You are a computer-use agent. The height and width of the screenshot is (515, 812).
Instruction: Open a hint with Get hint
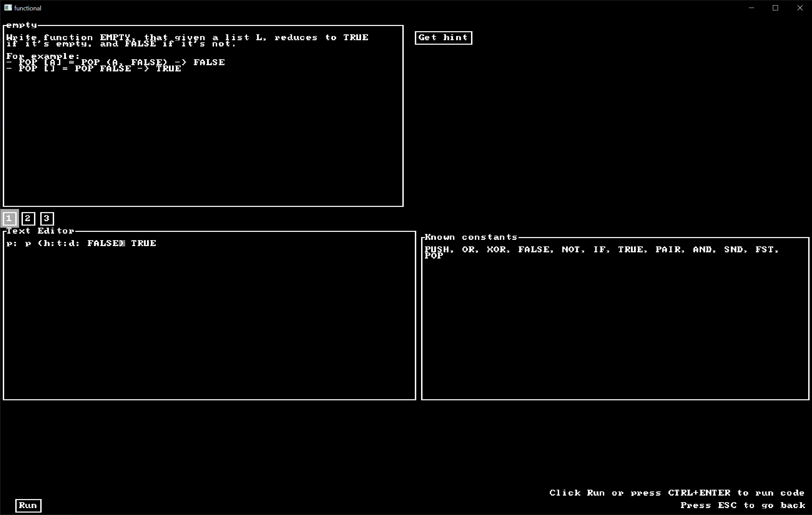pyautogui.click(x=443, y=37)
